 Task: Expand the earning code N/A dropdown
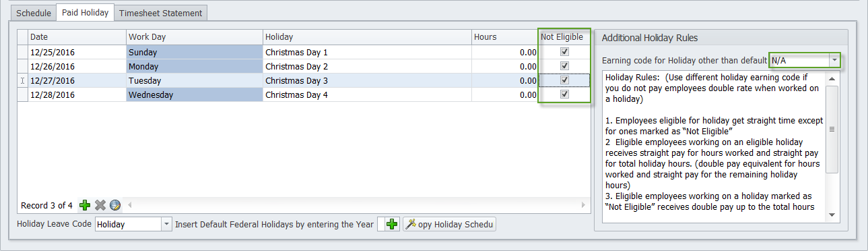coord(835,60)
